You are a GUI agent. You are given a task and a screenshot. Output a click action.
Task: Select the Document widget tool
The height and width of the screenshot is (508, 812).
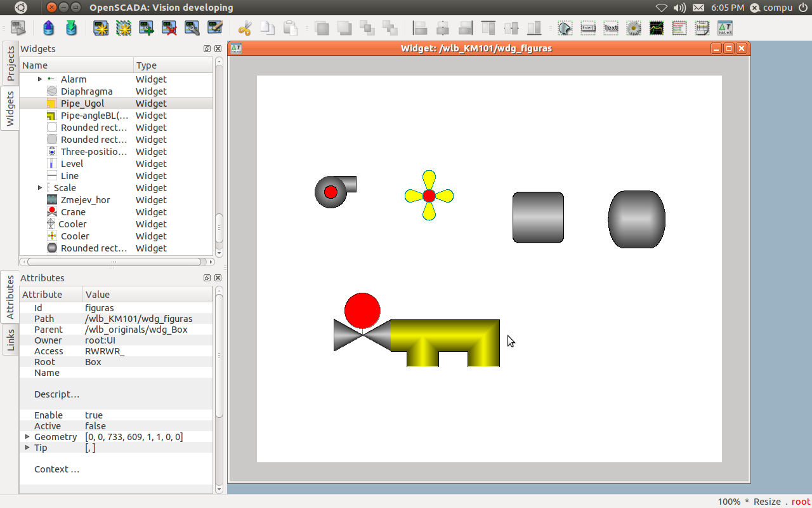(x=702, y=28)
